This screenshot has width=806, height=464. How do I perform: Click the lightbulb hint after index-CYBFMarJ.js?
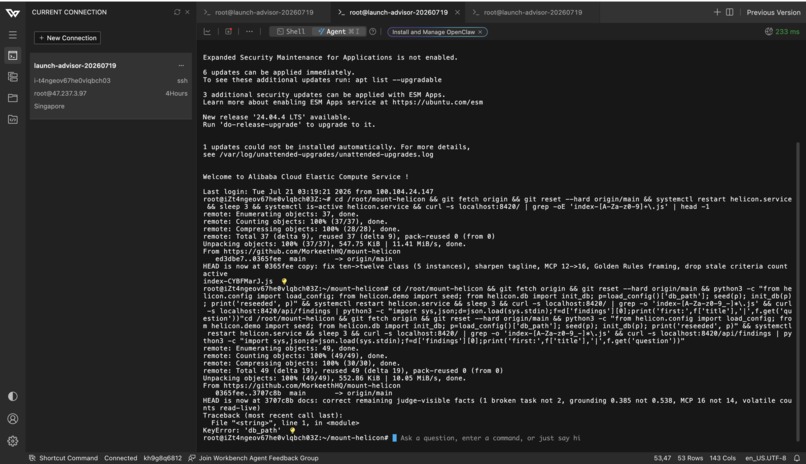click(284, 281)
